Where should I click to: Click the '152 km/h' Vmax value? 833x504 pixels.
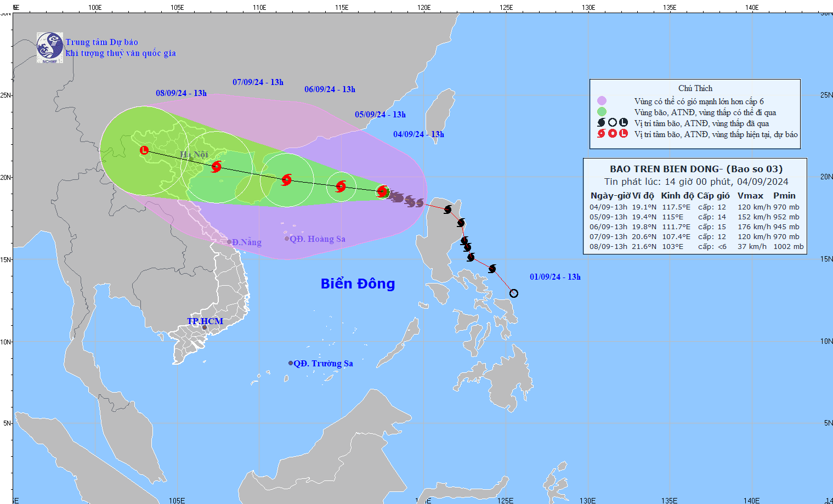click(754, 217)
